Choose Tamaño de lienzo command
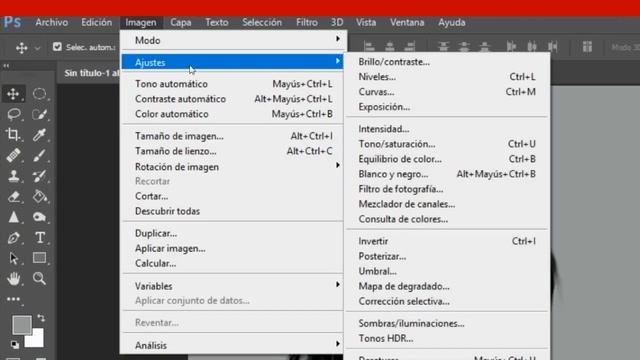Viewport: 640px width, 360px height. coord(233,151)
